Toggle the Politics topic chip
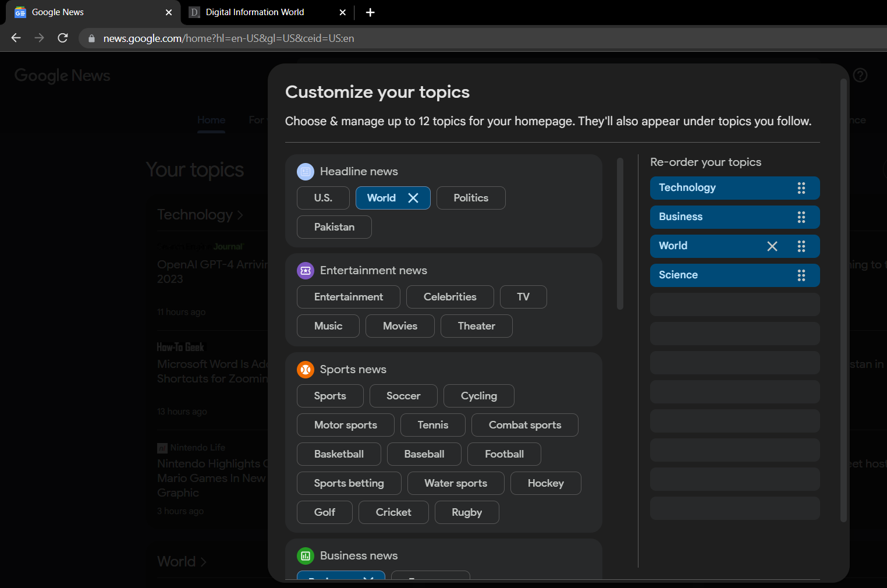The height and width of the screenshot is (588, 887). 471,198
